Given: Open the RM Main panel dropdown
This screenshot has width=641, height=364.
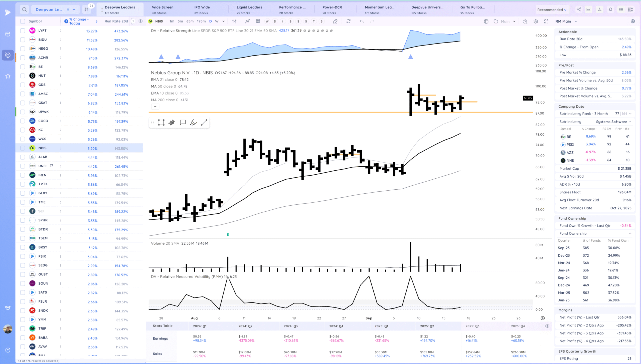Looking at the screenshot, I should (566, 21).
